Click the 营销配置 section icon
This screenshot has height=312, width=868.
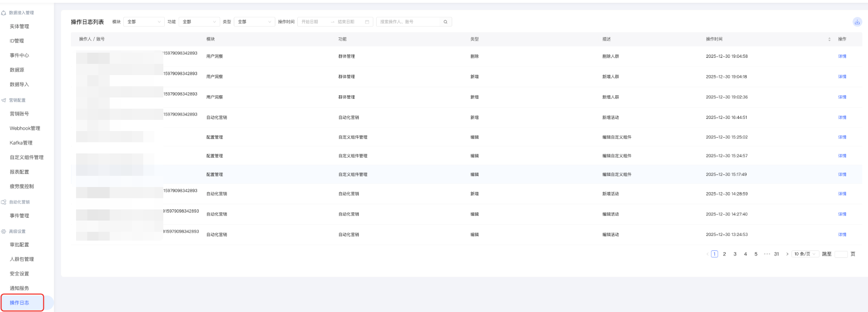point(4,100)
